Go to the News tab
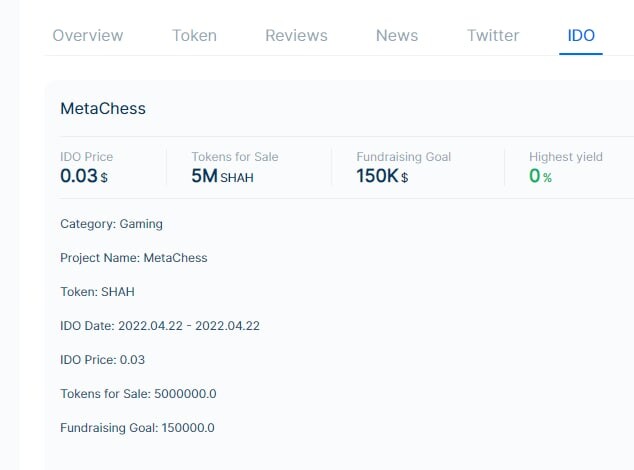This screenshot has height=470, width=634. click(397, 36)
